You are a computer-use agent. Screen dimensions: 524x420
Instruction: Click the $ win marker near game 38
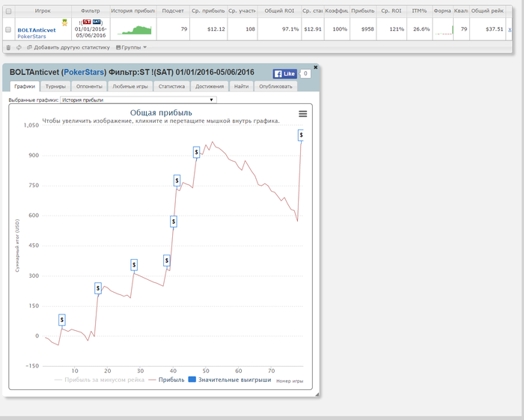(x=167, y=261)
